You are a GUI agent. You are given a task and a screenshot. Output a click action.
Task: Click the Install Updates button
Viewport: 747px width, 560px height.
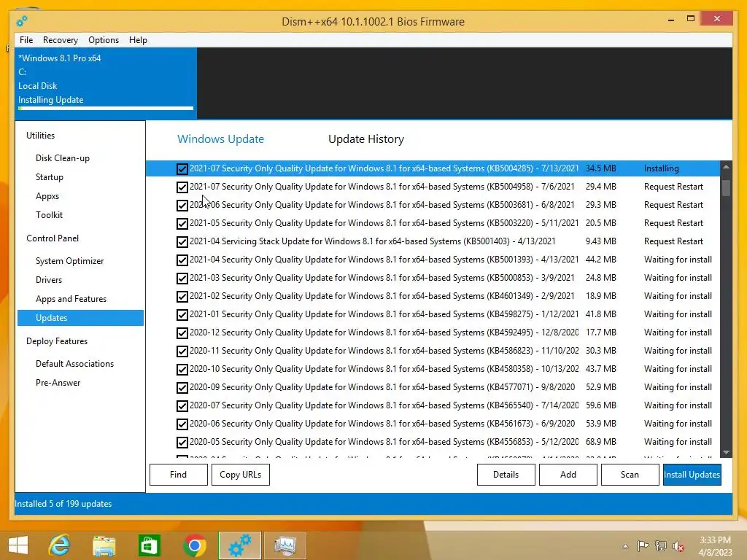point(692,475)
